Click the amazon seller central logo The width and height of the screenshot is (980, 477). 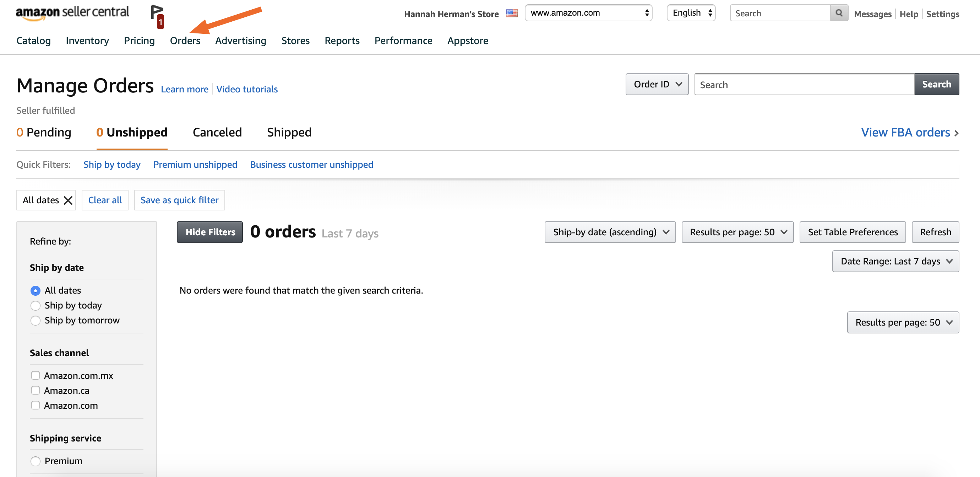point(72,13)
